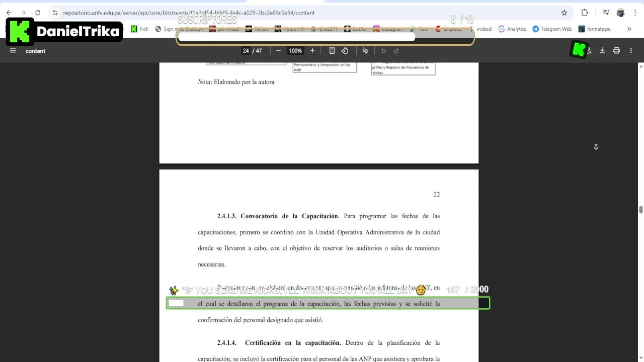Click the heading 'Convocatoria de la Capacitación.'
Viewport: 644px width, 362px height.
tap(290, 216)
